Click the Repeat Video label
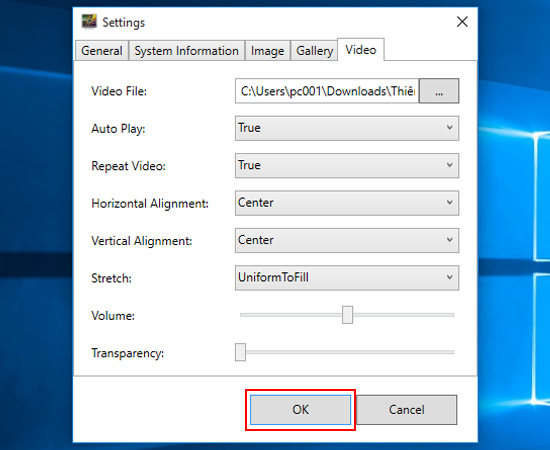The height and width of the screenshot is (450, 550). (128, 166)
